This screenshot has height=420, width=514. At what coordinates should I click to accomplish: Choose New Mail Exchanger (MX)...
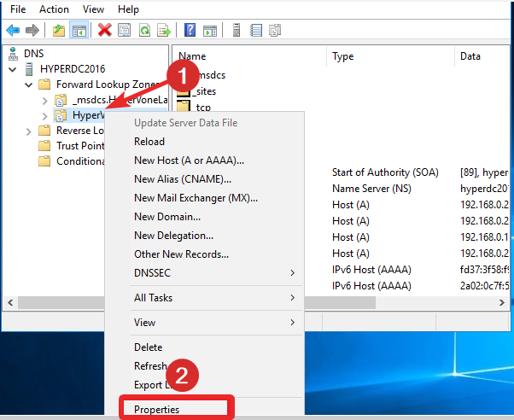[196, 198]
